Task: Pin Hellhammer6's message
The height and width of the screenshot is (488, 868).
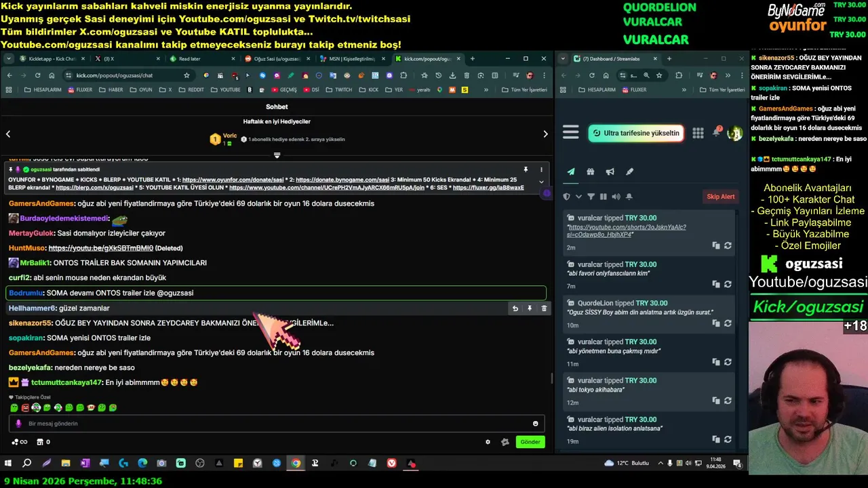Action: pos(530,308)
